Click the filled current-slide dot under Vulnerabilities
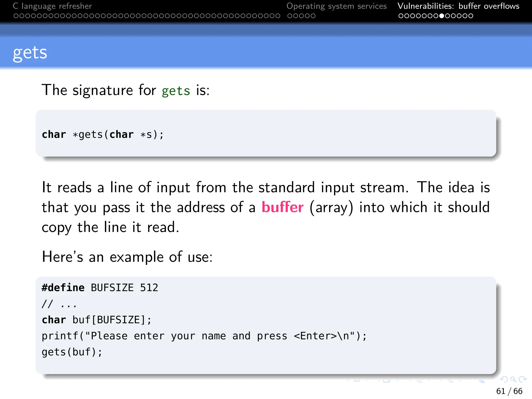The width and height of the screenshot is (532, 399). pos(442,16)
